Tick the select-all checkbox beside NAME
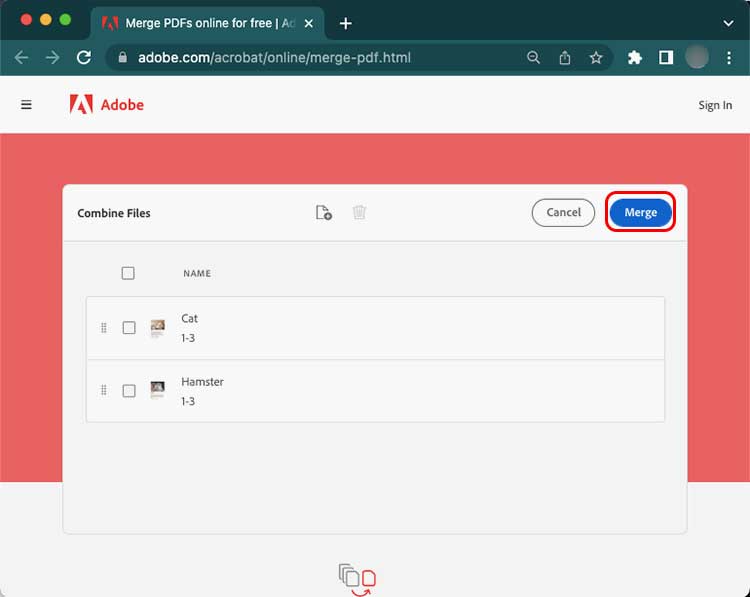 [128, 273]
